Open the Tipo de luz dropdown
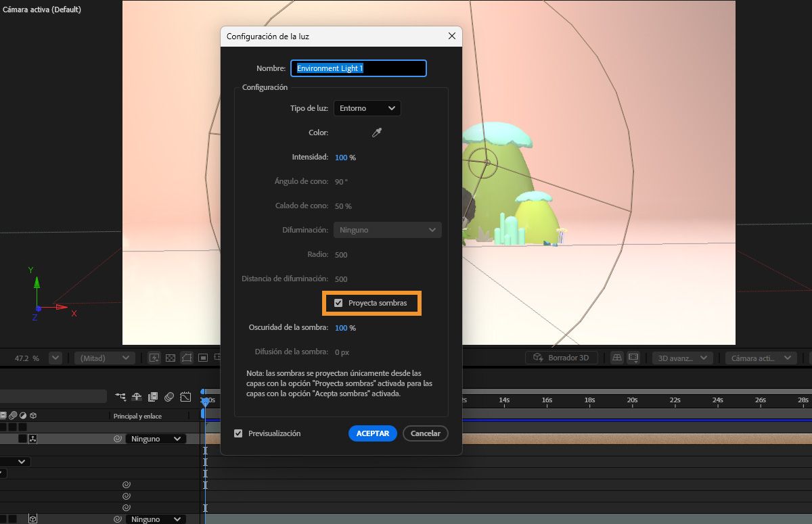 [x=367, y=108]
